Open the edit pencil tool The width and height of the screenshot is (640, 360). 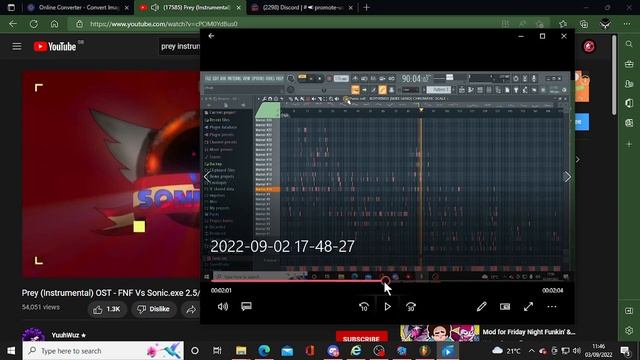482,307
